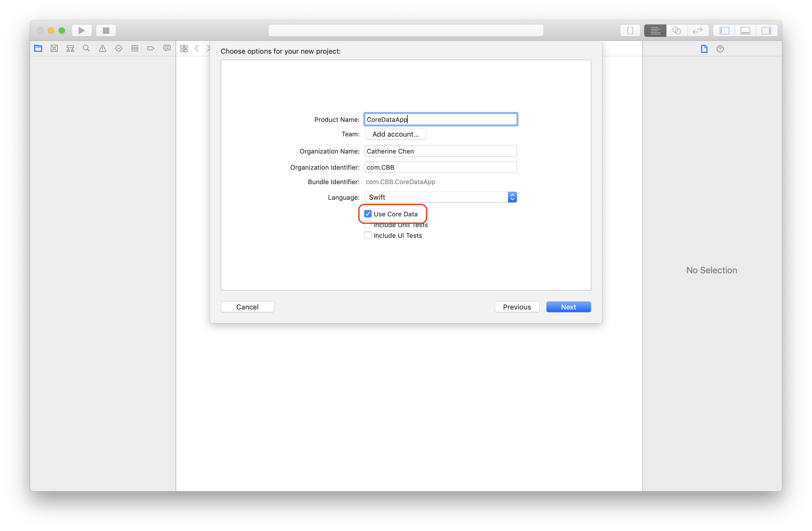Click the Organization Name text field
Image resolution: width=812 pixels, height=531 pixels.
[440, 151]
